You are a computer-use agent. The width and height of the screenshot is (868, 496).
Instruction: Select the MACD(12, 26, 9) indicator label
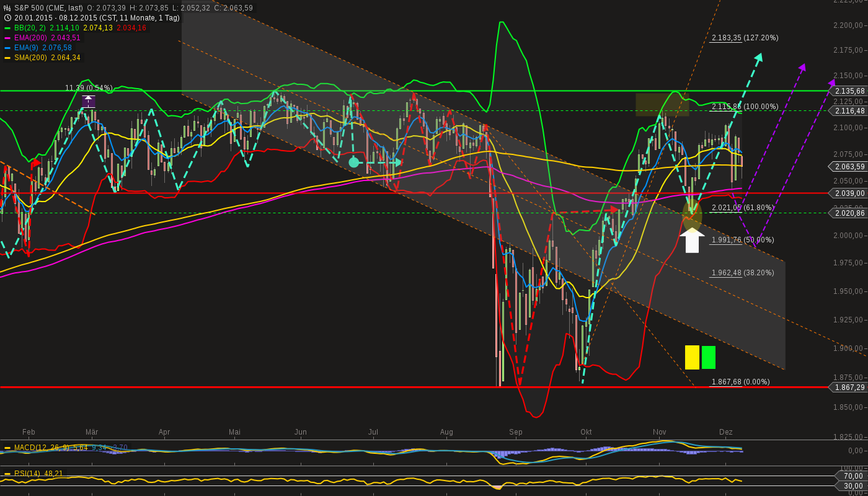pyautogui.click(x=42, y=448)
